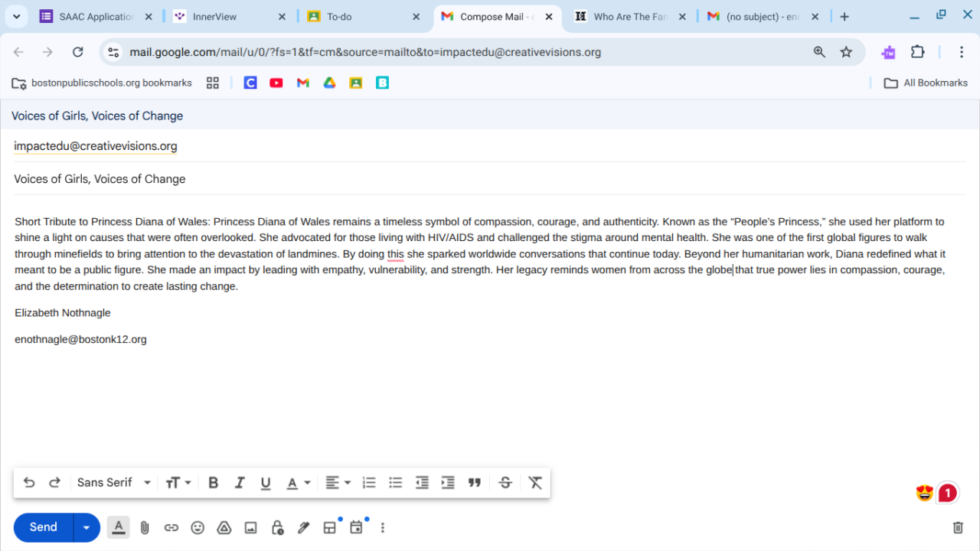Screen dimensions: 980x551
Task: Toggle strikethrough formatting
Action: (x=505, y=482)
